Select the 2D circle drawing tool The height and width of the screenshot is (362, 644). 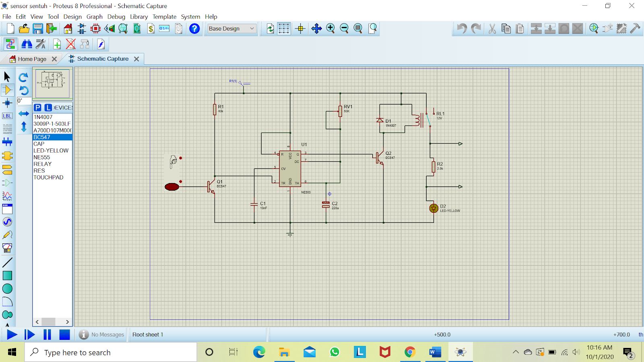point(7,289)
